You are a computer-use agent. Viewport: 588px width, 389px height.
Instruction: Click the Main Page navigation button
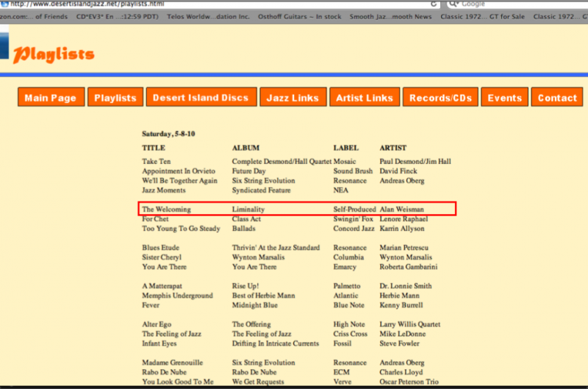coord(50,98)
